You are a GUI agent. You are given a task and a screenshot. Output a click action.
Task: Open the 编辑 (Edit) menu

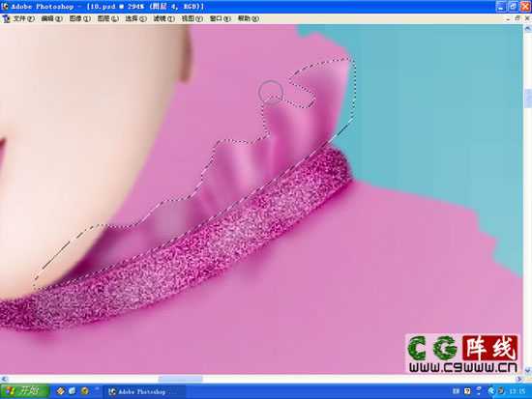click(x=51, y=18)
